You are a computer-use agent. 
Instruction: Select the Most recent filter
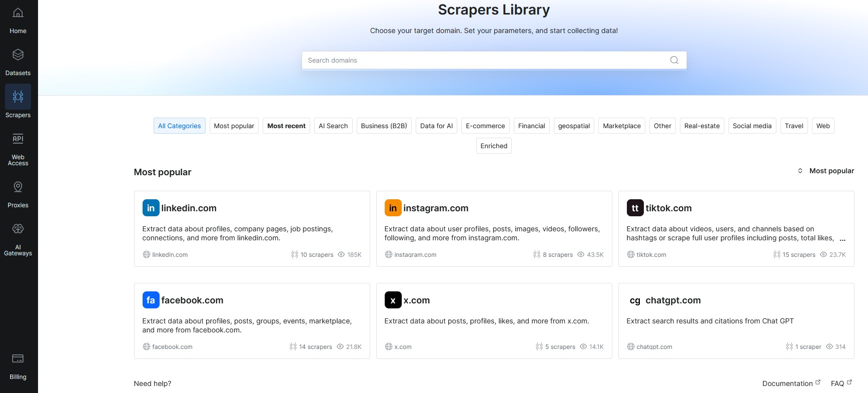(x=286, y=126)
